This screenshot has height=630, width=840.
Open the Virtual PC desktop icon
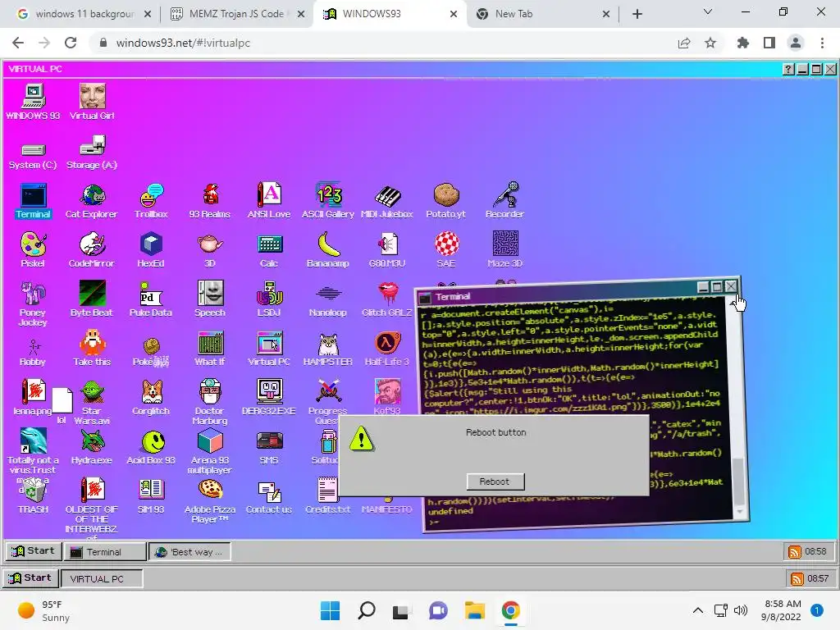(269, 349)
